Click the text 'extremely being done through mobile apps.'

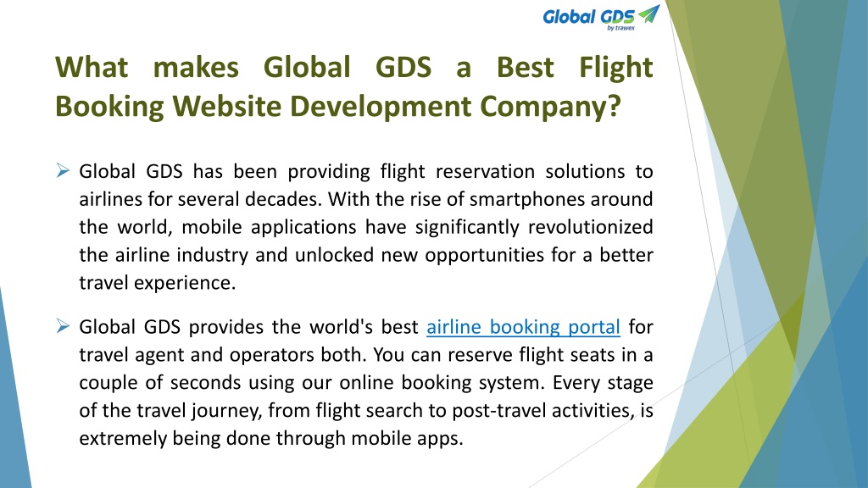[x=270, y=438]
